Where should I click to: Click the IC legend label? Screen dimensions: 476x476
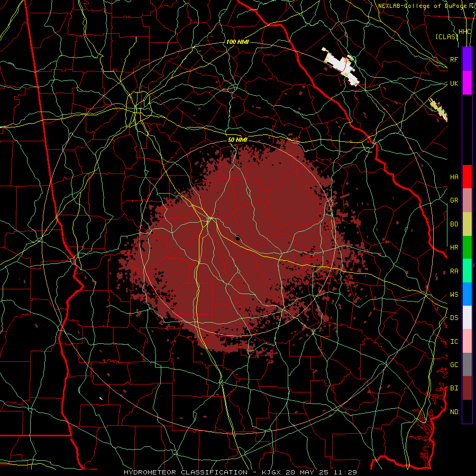click(x=454, y=342)
